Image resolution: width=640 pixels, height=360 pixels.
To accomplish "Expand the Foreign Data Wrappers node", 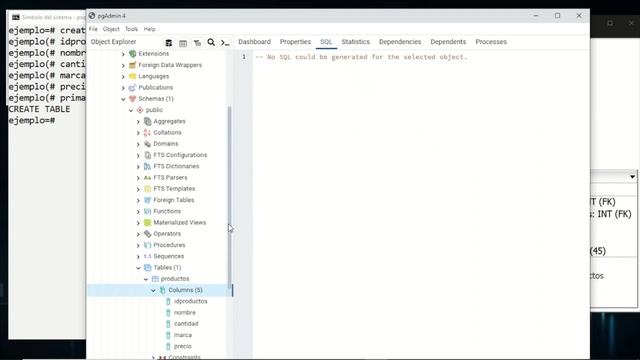I will [x=123, y=65].
